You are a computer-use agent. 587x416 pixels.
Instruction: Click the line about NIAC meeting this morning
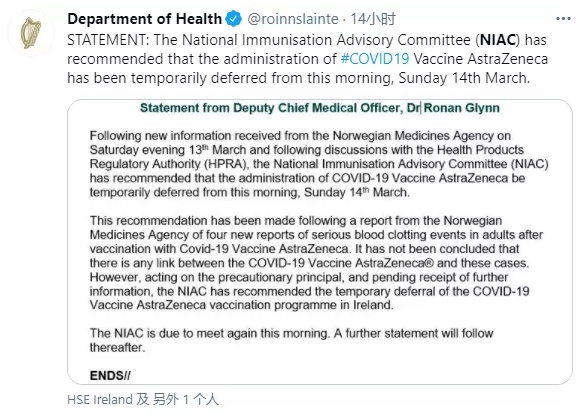click(291, 340)
